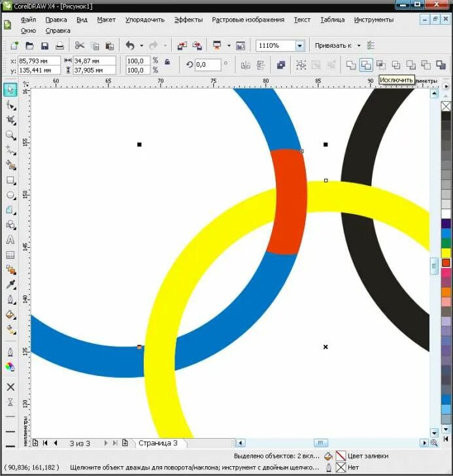The width and height of the screenshot is (453, 476).
Task: Select the Rectangle tool
Action: 10,180
